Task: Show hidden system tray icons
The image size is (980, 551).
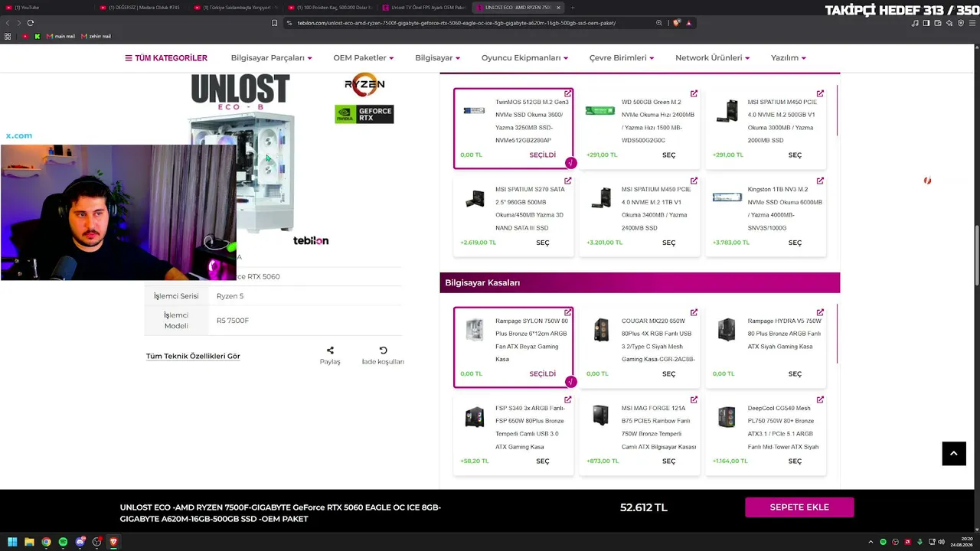Action: [871, 542]
